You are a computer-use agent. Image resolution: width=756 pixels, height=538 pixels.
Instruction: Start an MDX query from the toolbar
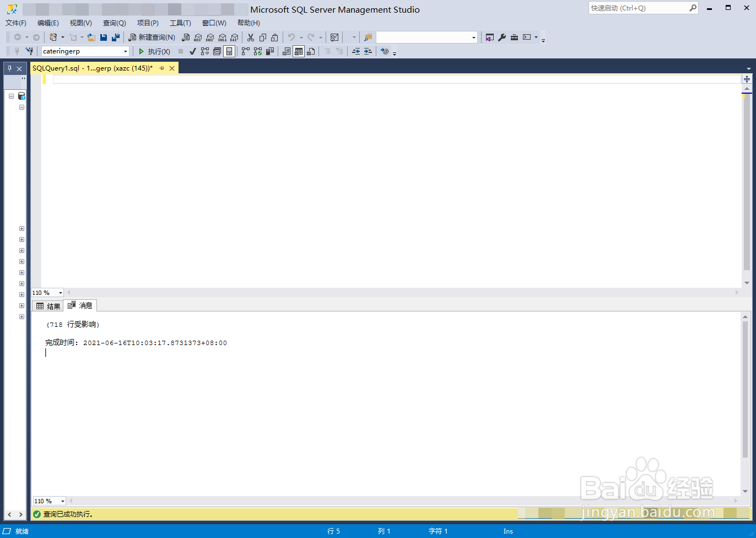[198, 37]
